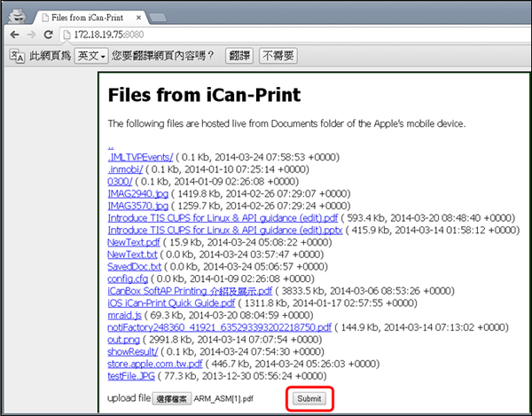Open the iOS iCan-Print Quick Guide.pdf link
The image size is (532, 416).
click(x=171, y=303)
